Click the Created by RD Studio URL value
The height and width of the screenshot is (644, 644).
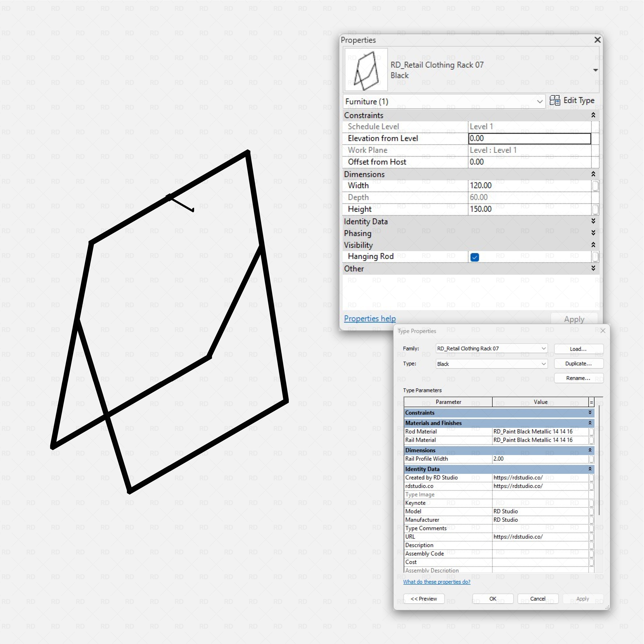540,477
